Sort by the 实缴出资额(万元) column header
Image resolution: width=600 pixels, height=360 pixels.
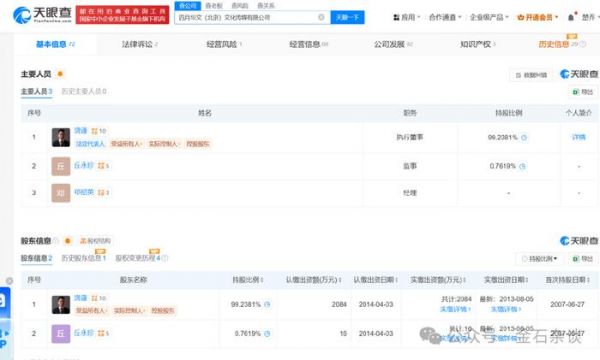(x=438, y=280)
